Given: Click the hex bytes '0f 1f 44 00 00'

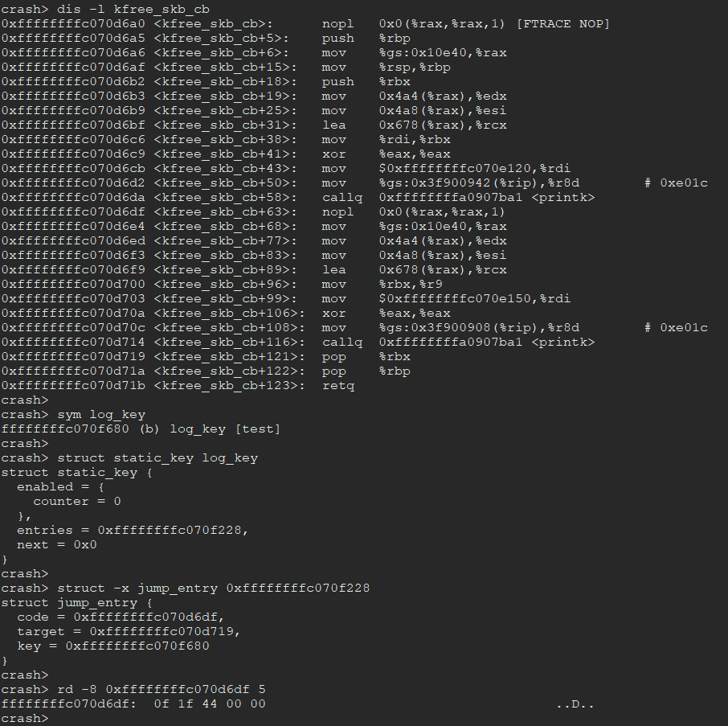Looking at the screenshot, I should (210, 703).
